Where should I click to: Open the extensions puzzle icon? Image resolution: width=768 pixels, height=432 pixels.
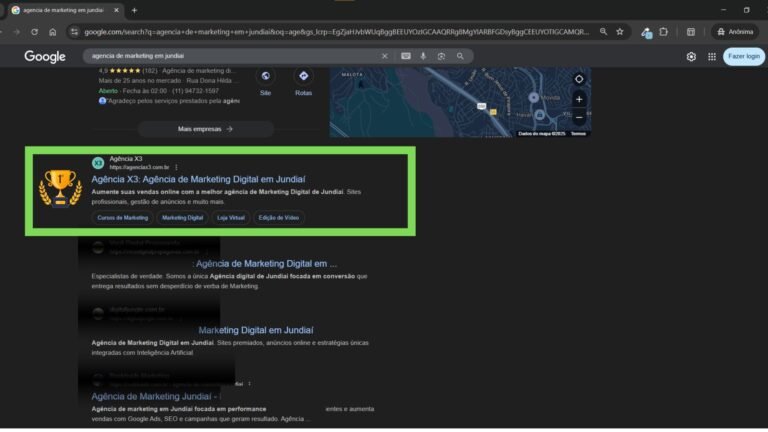664,32
